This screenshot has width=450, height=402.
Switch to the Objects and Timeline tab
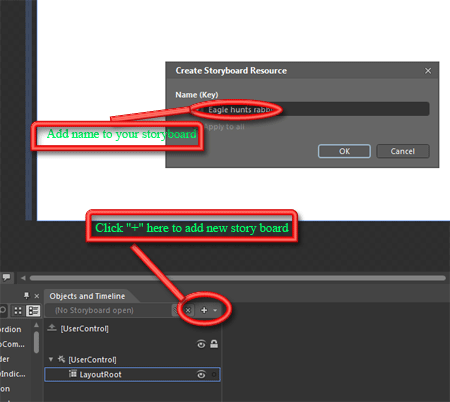click(x=87, y=296)
